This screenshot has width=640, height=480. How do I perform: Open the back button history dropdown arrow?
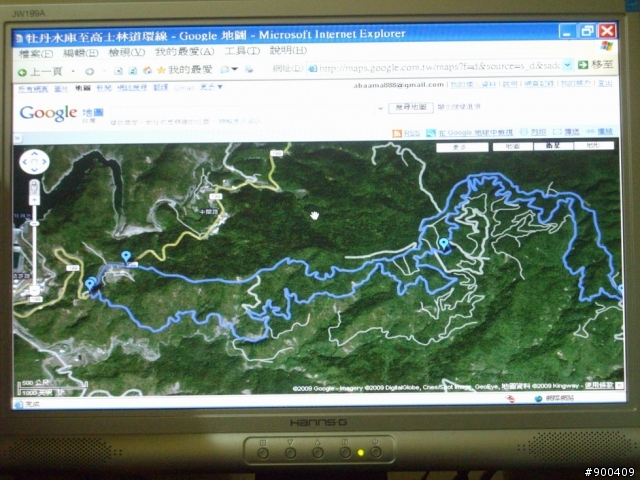[x=73, y=72]
